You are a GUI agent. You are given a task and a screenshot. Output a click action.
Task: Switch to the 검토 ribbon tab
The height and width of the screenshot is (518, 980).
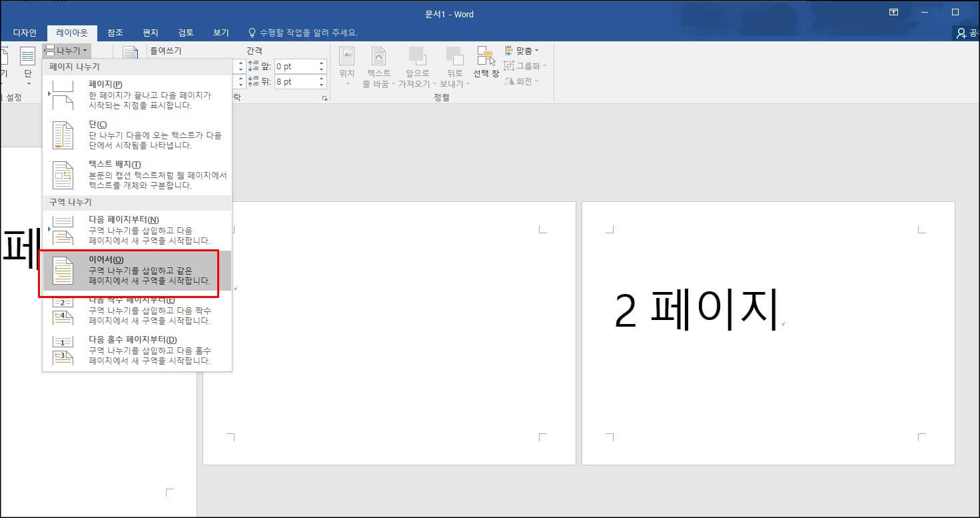(187, 32)
